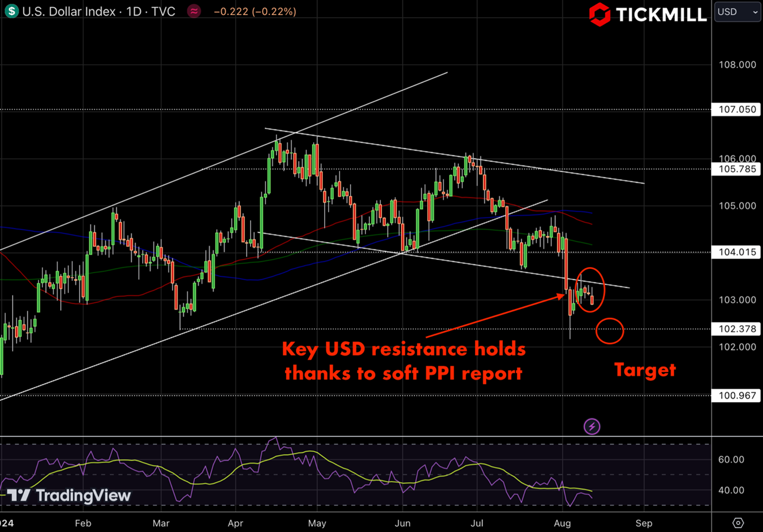Click the Mar date label
This screenshot has width=763, height=532.
(161, 523)
